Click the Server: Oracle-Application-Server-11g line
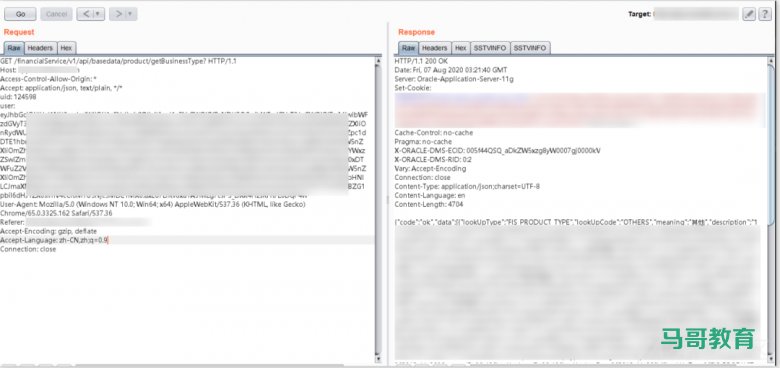 (454, 79)
